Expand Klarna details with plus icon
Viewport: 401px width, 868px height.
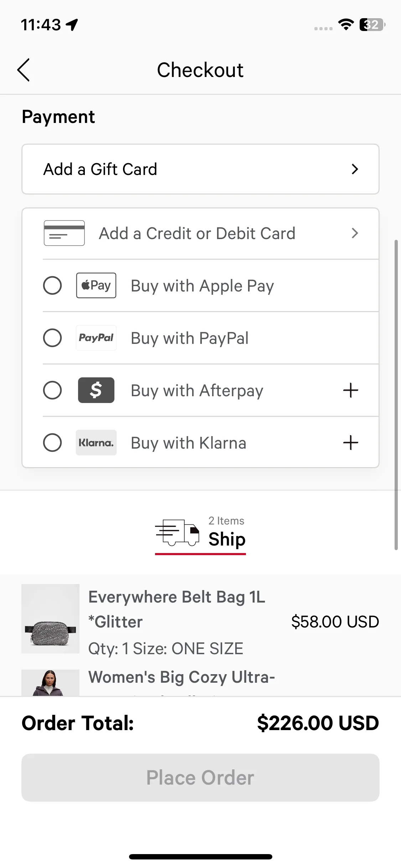pyautogui.click(x=350, y=443)
